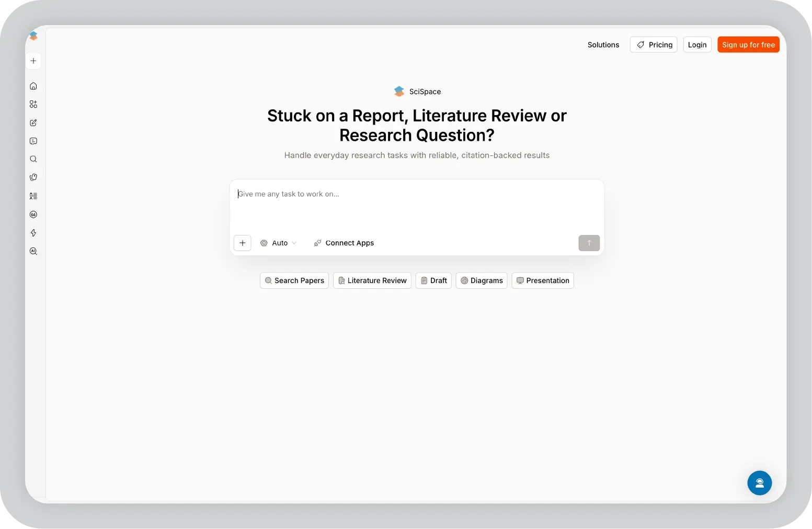Open the AI detector icon in sidebar
The image size is (812, 529).
pyautogui.click(x=33, y=251)
